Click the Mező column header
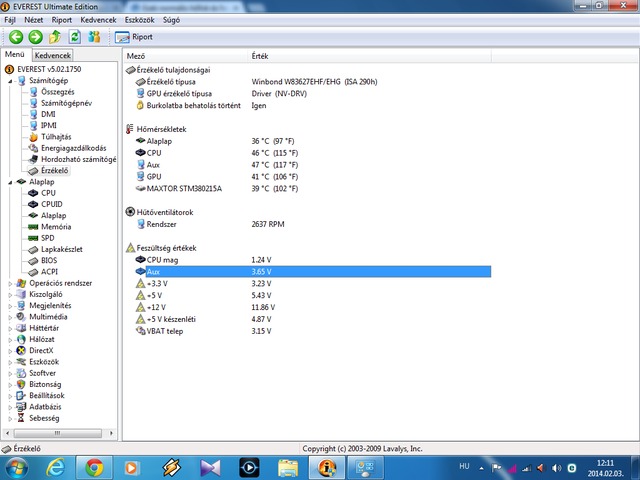The width and height of the screenshot is (640, 480). coord(186,56)
